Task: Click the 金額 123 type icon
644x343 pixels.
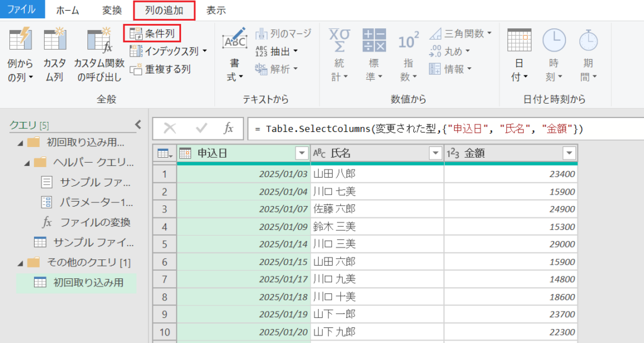Action: tap(453, 153)
